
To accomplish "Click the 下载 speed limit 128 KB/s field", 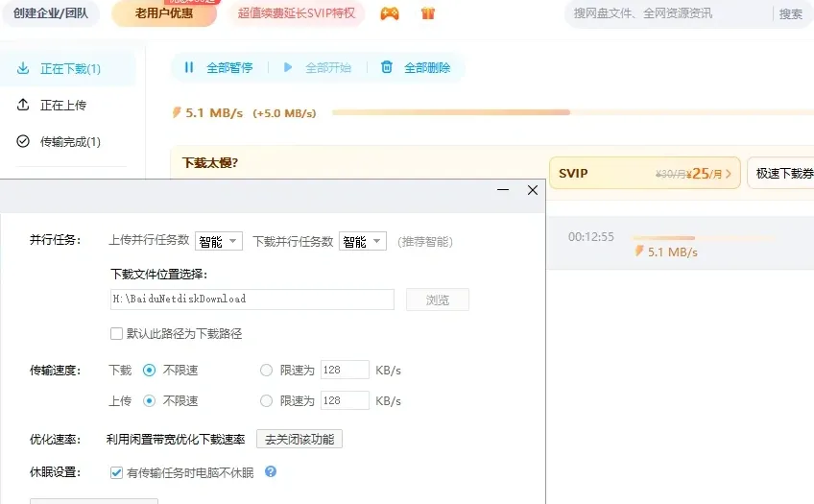I will (x=345, y=370).
